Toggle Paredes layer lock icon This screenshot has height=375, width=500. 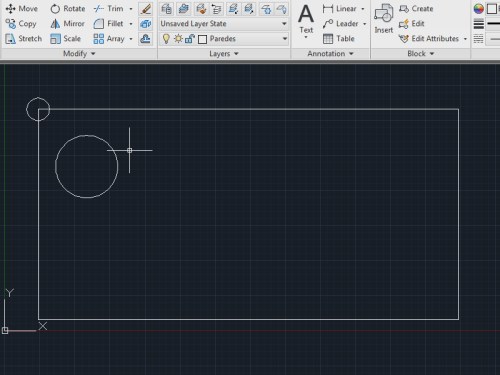[190, 39]
